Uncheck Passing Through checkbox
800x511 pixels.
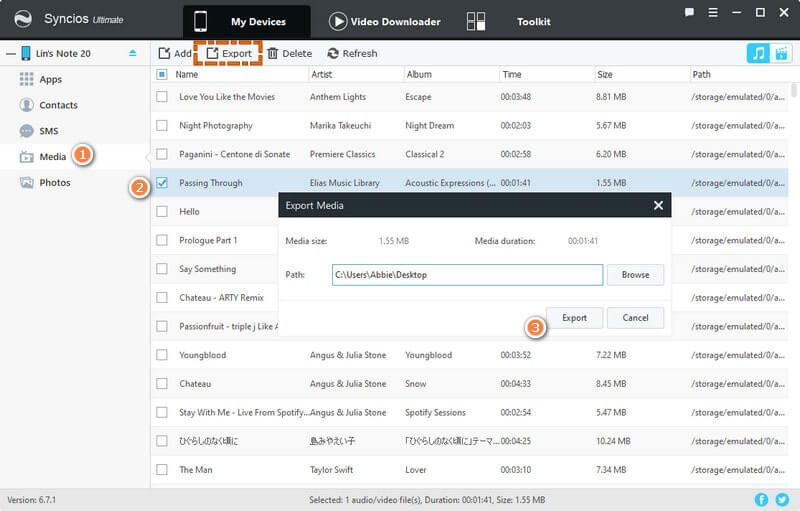(x=162, y=183)
